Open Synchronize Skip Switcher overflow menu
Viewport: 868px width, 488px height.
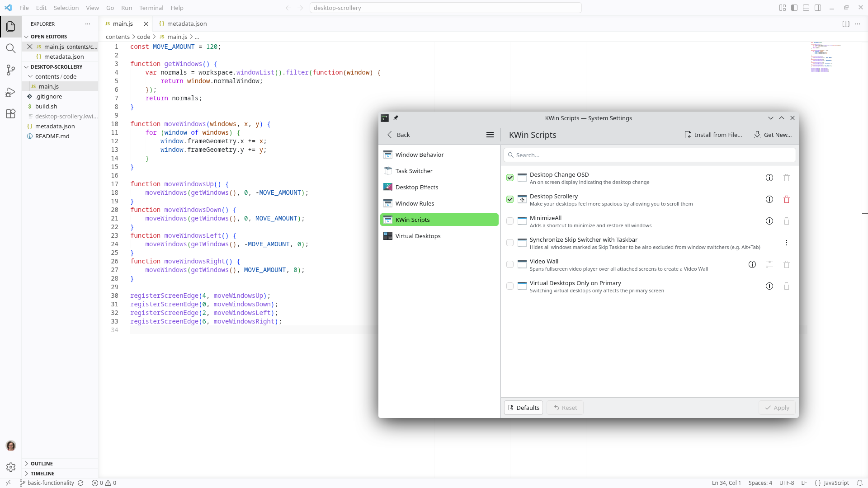pyautogui.click(x=787, y=243)
